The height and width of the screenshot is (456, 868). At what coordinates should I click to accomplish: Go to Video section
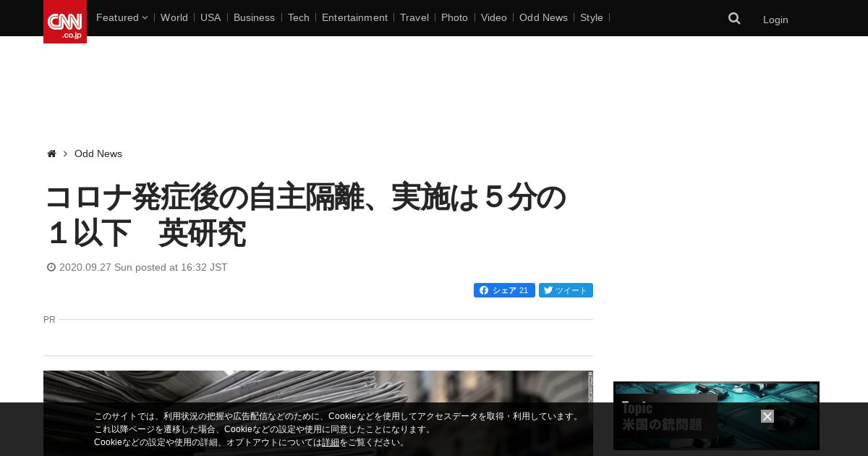tap(494, 17)
